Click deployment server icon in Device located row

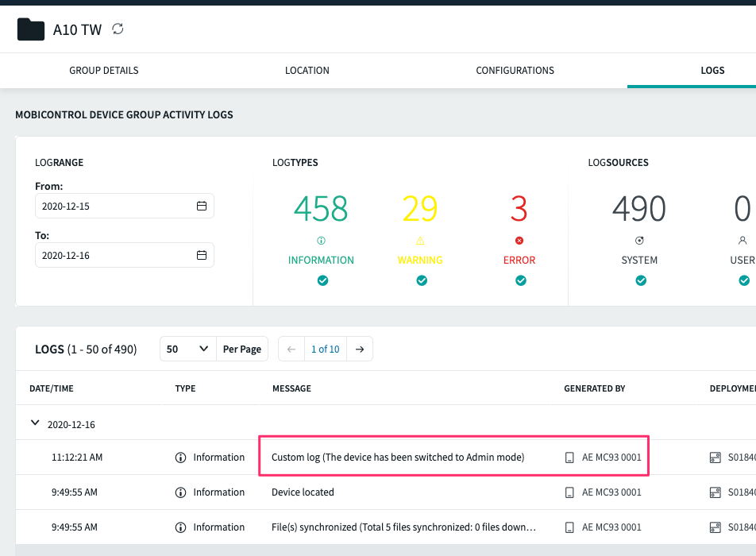[x=715, y=492]
